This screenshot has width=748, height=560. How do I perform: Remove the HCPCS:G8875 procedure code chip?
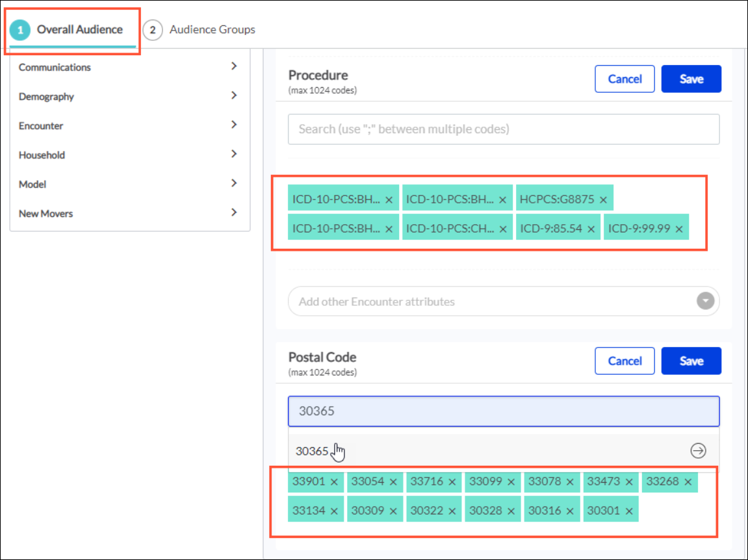[603, 200]
